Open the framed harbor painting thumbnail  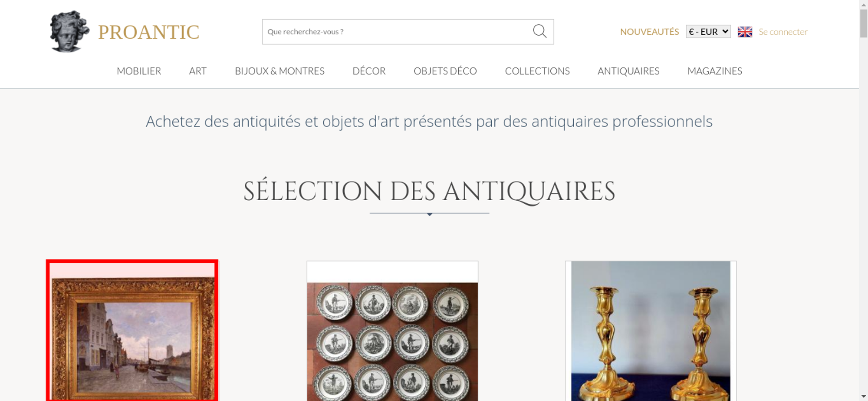(132, 330)
